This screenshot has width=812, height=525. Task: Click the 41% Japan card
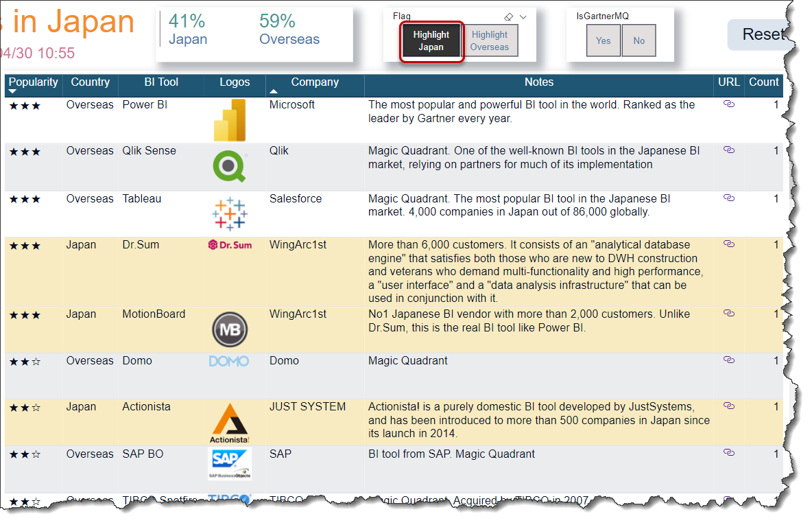pos(188,29)
